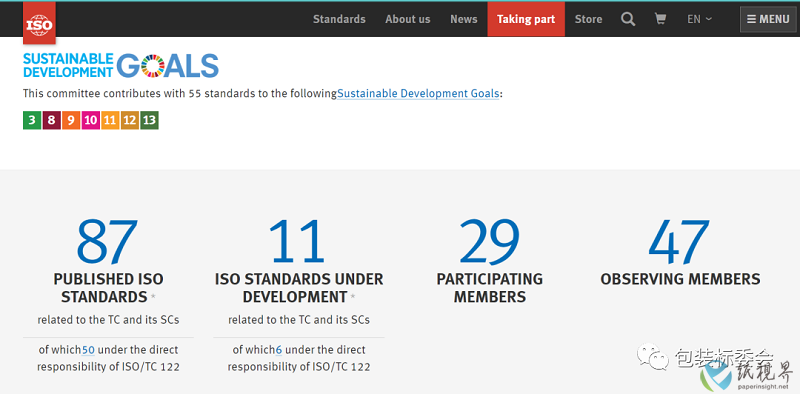Click the 87 published standards number
The width and height of the screenshot is (800, 394).
click(x=108, y=241)
